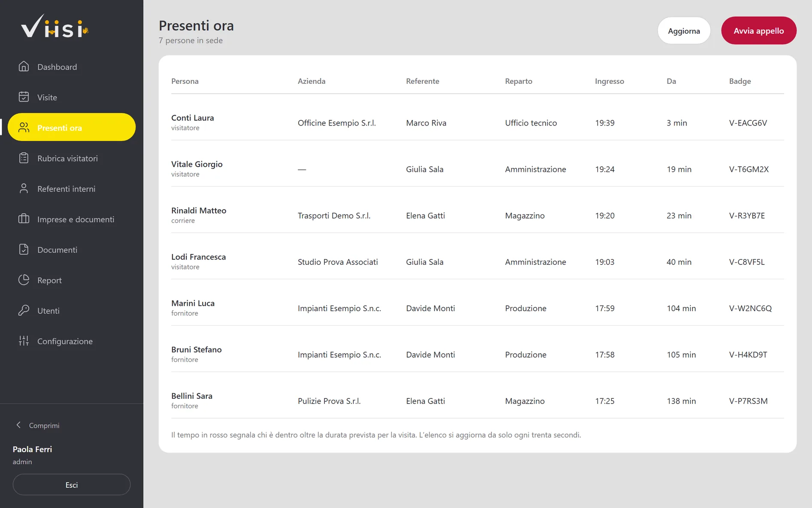Click the Ingresso column header

pyautogui.click(x=609, y=81)
